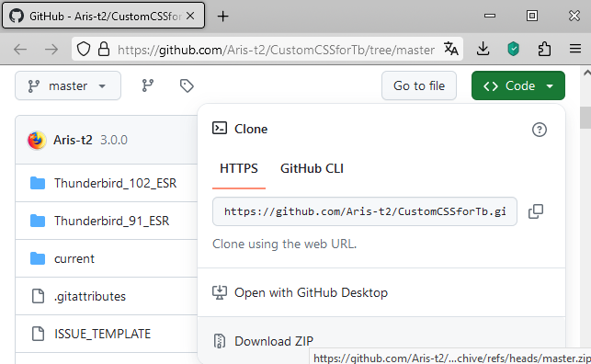Image resolution: width=591 pixels, height=364 pixels.
Task: Open the ISSUE_TEMPLATE file link
Action: click(x=103, y=334)
